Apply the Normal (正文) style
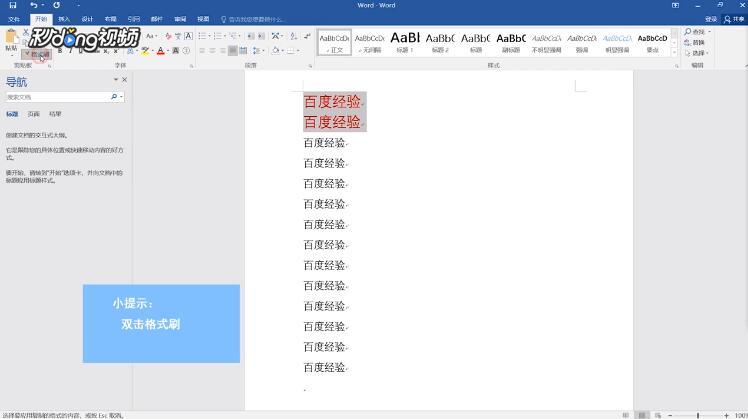748x419 pixels. point(334,42)
